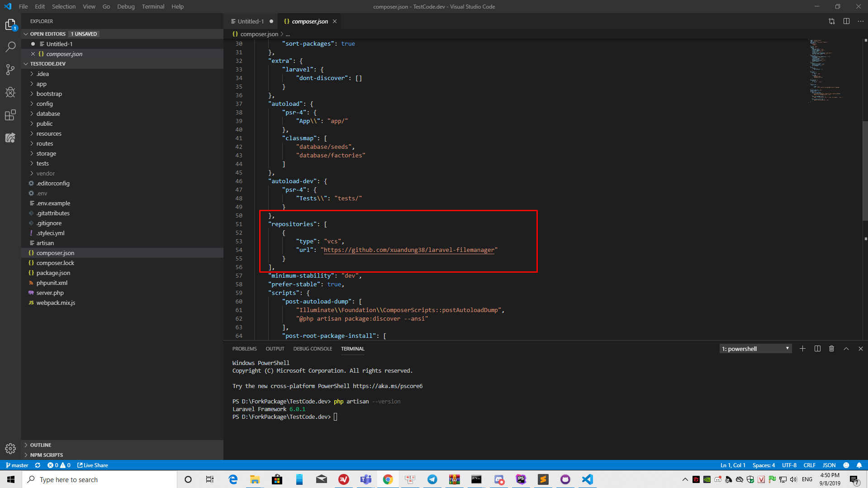Collapse the Open Editors section
The width and height of the screenshot is (868, 488).
[x=122, y=34]
